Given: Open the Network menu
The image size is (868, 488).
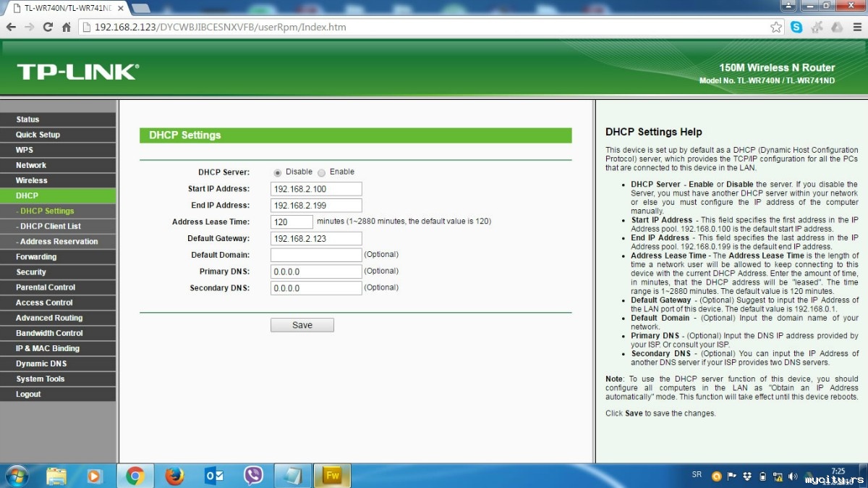Looking at the screenshot, I should [x=58, y=165].
